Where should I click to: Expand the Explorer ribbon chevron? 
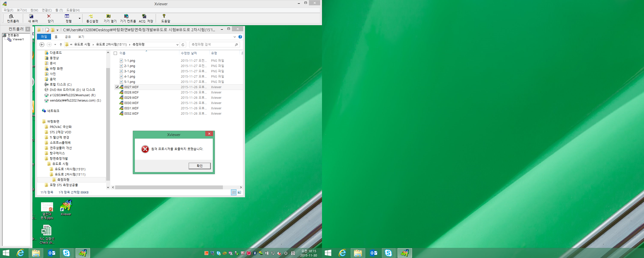click(234, 37)
